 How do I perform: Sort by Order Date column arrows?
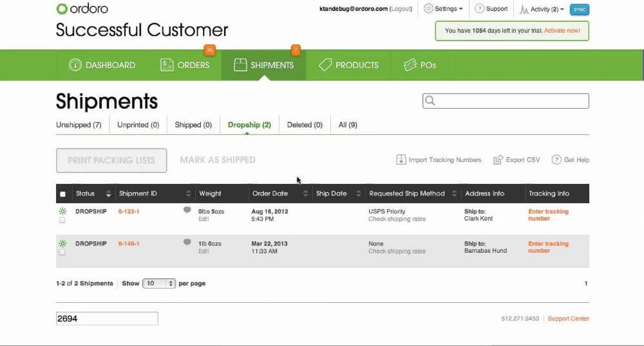point(305,194)
